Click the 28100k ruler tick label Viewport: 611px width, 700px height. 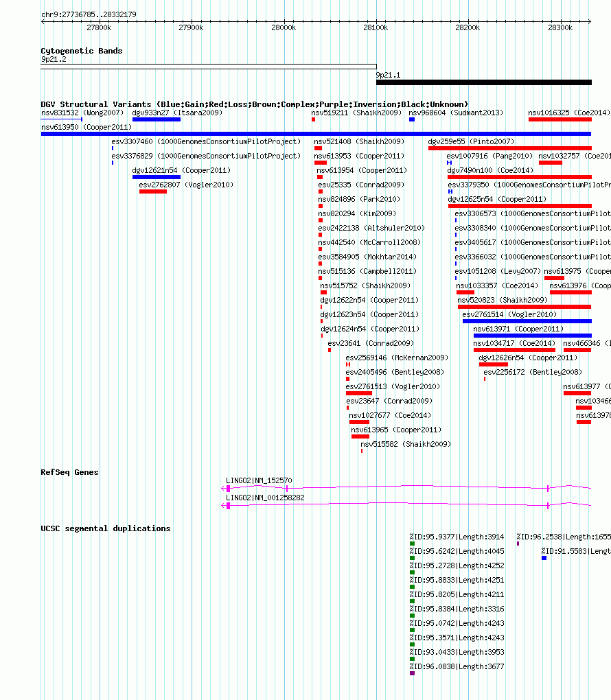click(376, 27)
